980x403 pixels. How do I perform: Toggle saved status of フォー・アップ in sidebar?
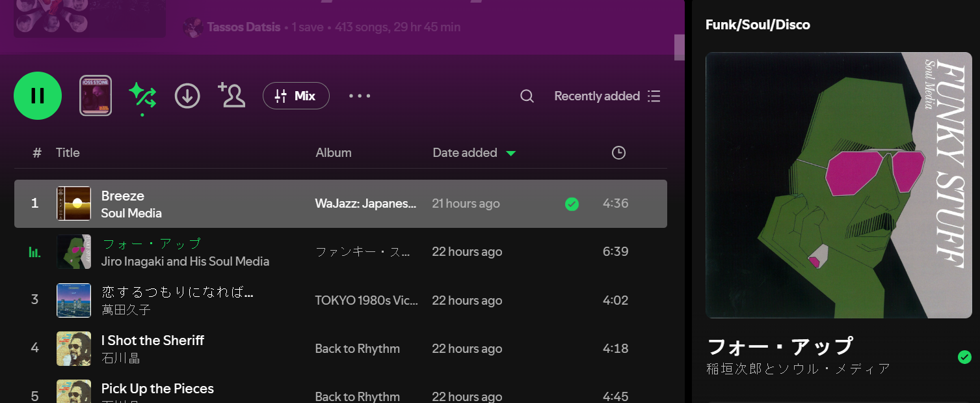point(963,357)
